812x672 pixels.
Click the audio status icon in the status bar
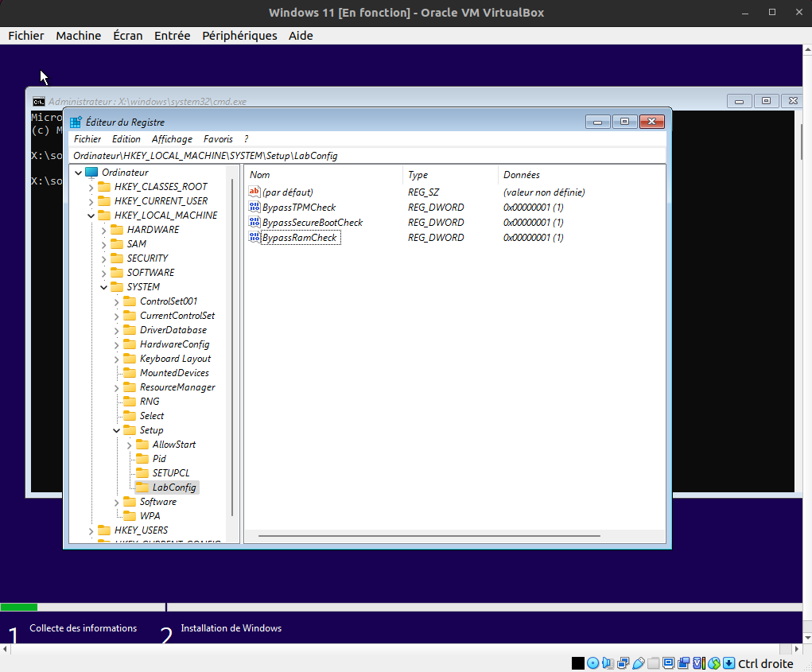click(607, 662)
